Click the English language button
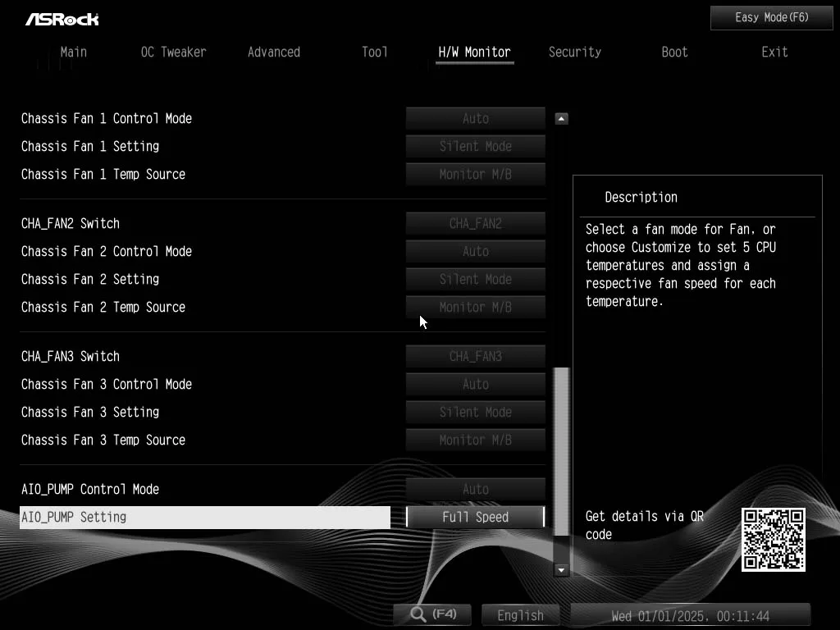 pos(520,615)
